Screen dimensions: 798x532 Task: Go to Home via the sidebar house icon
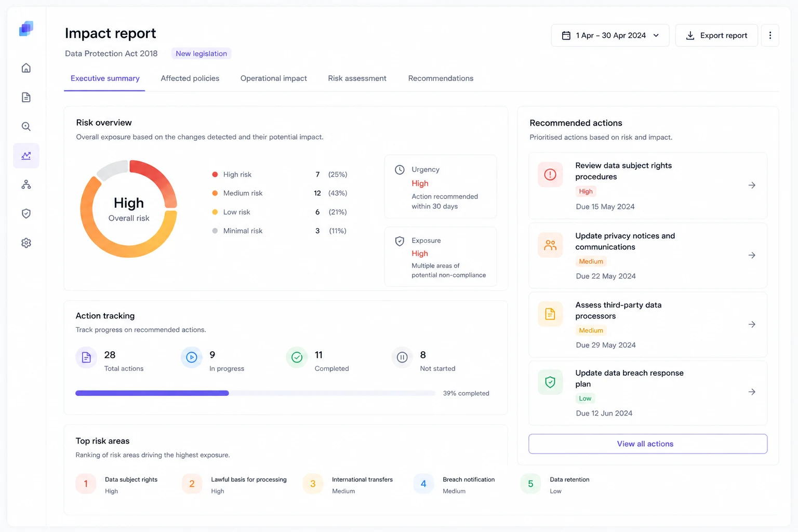[26, 68]
